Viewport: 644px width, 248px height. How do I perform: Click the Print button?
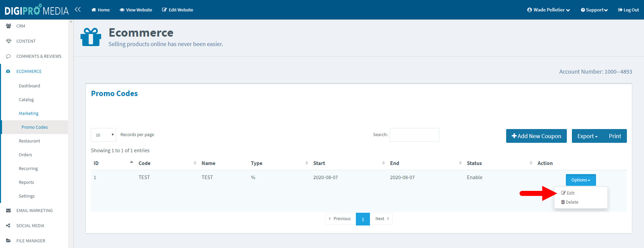pyautogui.click(x=615, y=136)
